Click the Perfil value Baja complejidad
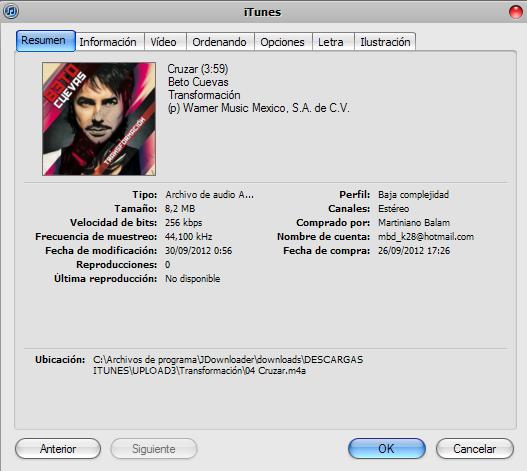 [x=413, y=195]
